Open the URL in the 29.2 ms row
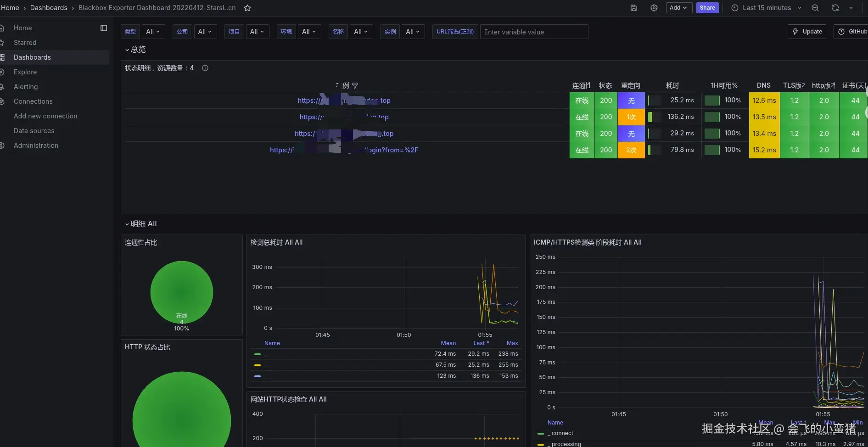The width and height of the screenshot is (868, 447). 344,134
